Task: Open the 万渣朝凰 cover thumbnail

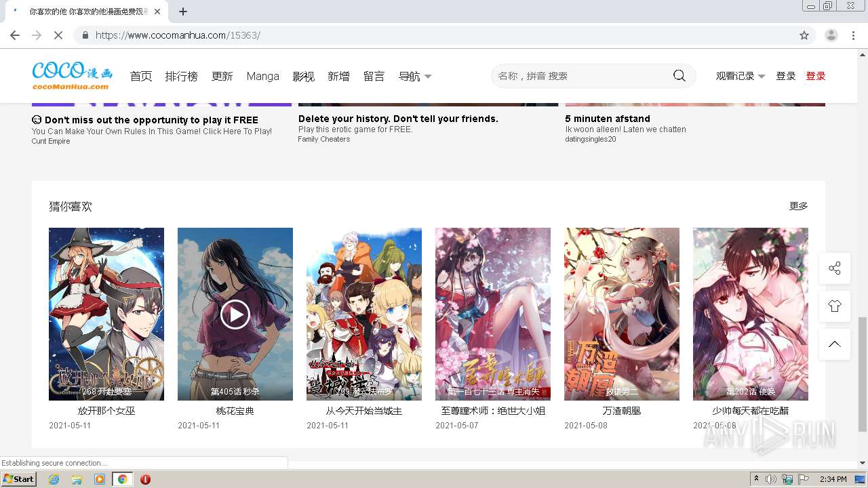Action: point(622,314)
